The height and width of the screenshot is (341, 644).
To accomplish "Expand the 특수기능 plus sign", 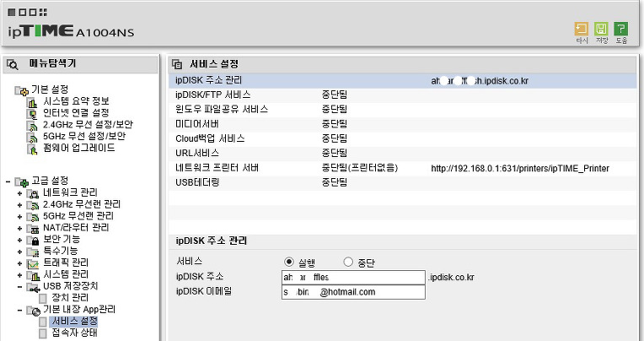I will point(19,252).
